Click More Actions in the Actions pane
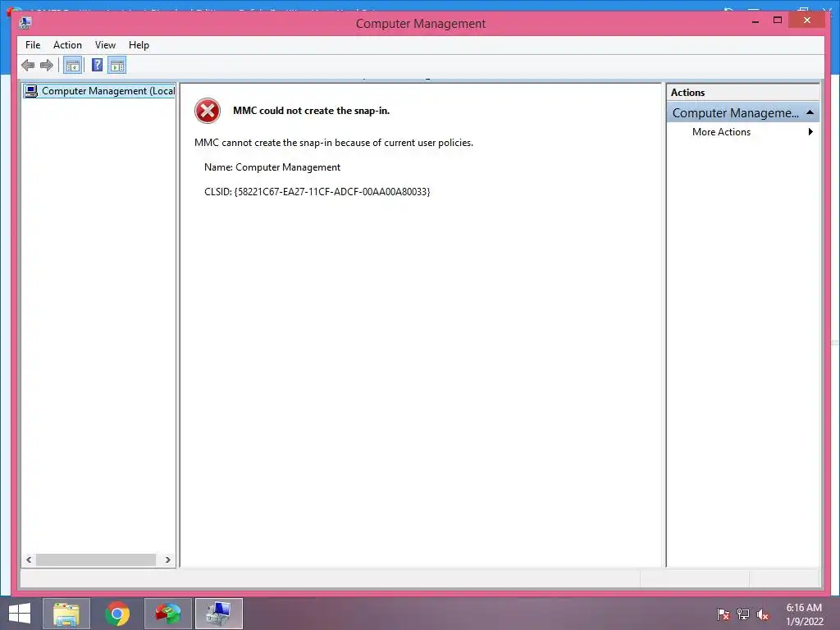The image size is (840, 630). coord(721,132)
